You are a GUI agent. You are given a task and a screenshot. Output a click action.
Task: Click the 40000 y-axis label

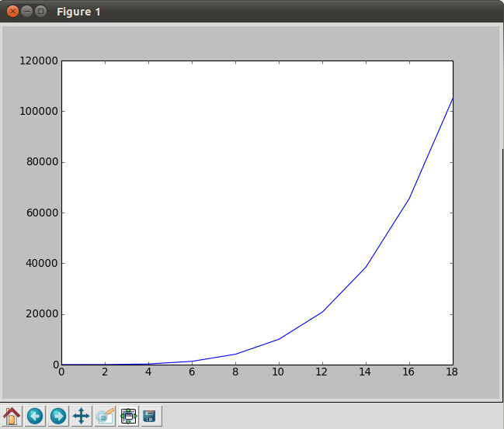click(x=42, y=263)
